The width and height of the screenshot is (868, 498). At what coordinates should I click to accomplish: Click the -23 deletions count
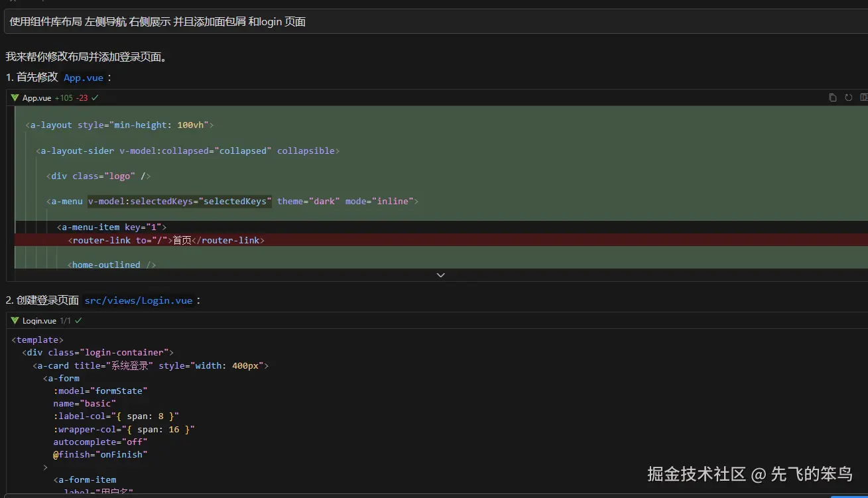click(82, 98)
